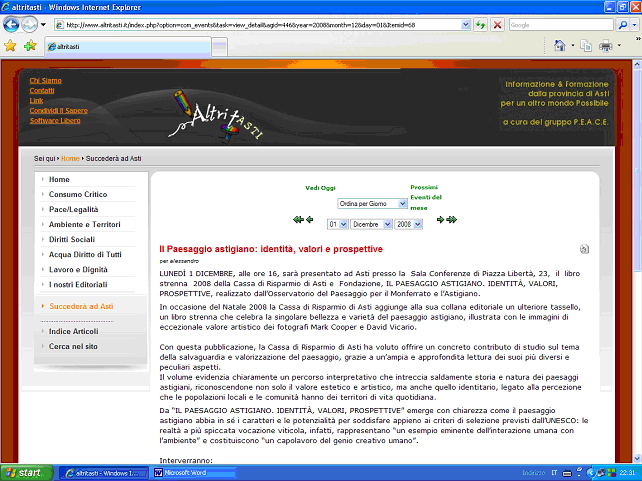Viewport: 642px width, 481px height.
Task: Click the keyboard icon in system tray
Action: click(567, 473)
